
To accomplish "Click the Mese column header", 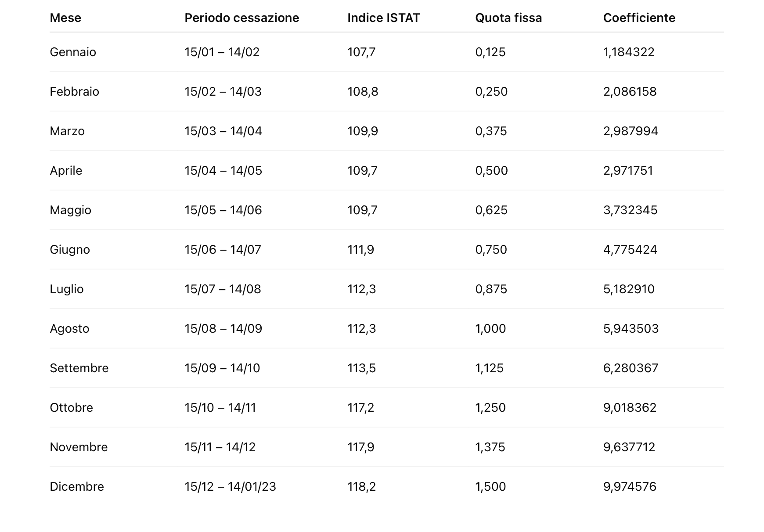I will 65,18.
